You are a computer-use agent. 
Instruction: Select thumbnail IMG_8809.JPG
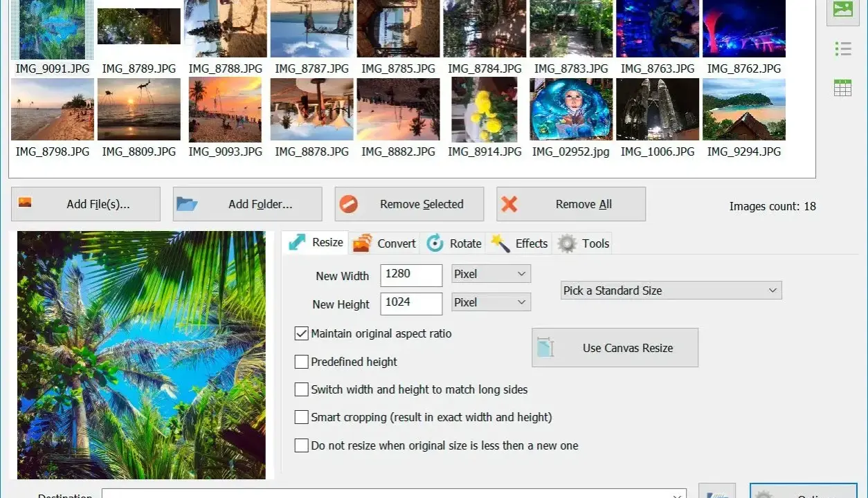pos(139,109)
